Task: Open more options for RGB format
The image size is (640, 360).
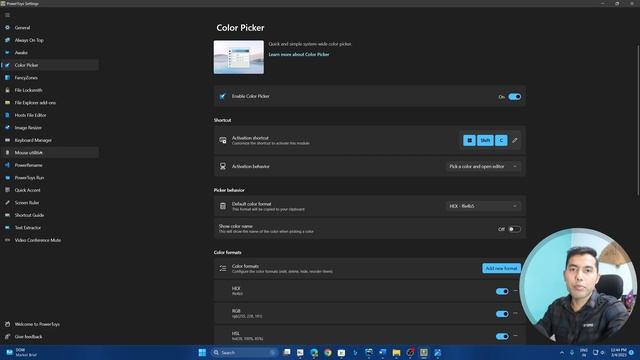Action: click(x=516, y=313)
